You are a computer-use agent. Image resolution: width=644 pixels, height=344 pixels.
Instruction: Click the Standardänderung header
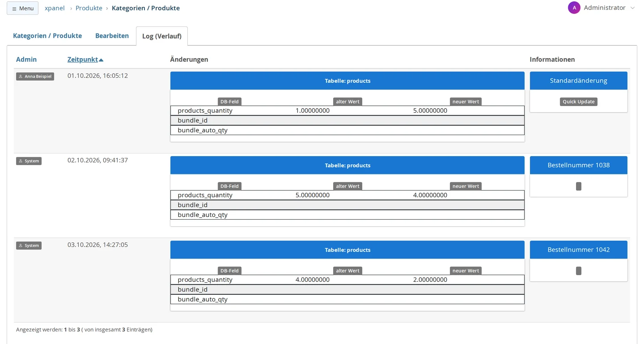tap(579, 81)
